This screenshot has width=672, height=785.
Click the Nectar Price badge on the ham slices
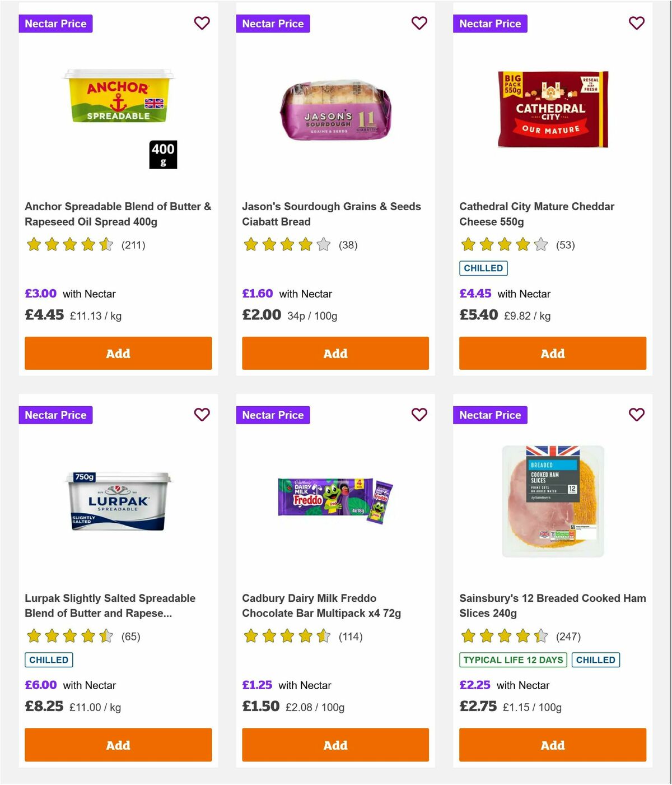coord(490,415)
